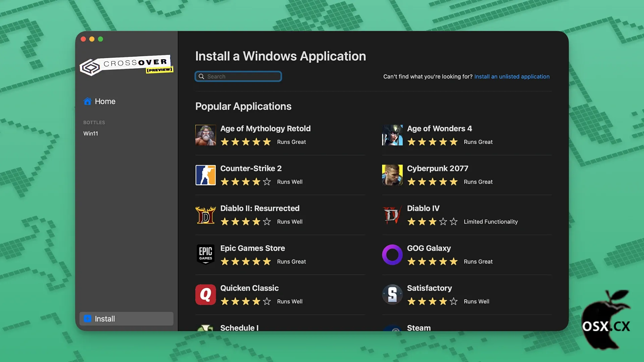Open the Age of Wonders 4 title

(439, 129)
